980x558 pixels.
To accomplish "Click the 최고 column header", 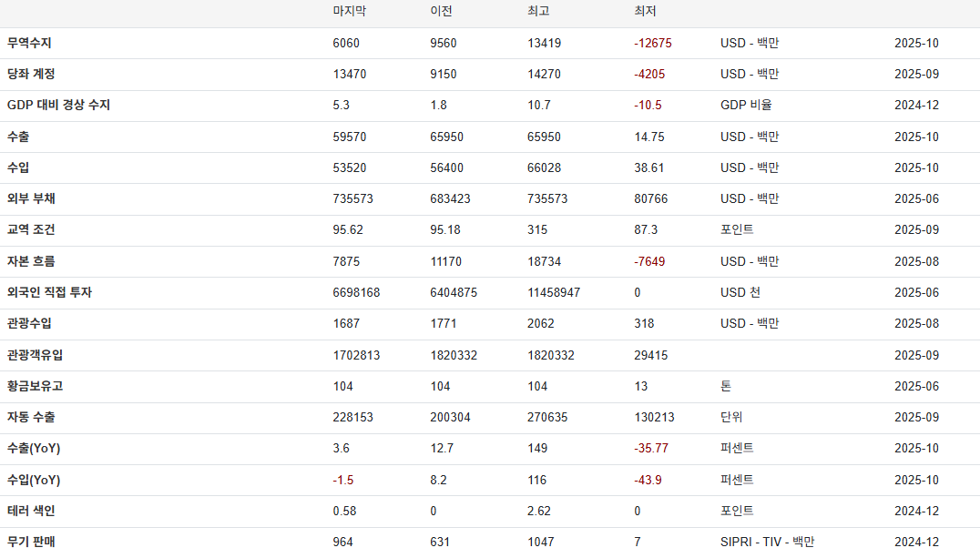I will pyautogui.click(x=538, y=12).
